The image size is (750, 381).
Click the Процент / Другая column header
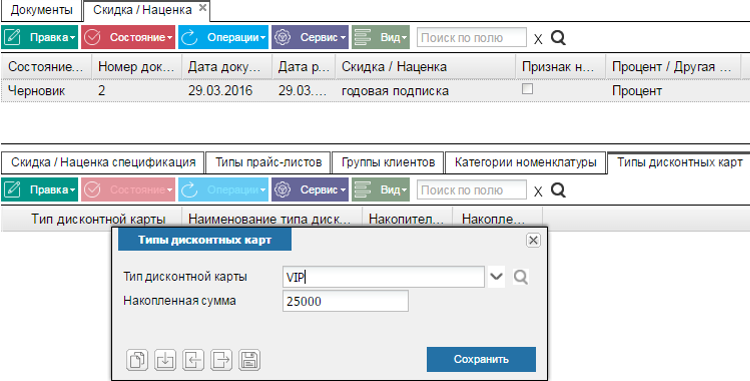(x=673, y=67)
